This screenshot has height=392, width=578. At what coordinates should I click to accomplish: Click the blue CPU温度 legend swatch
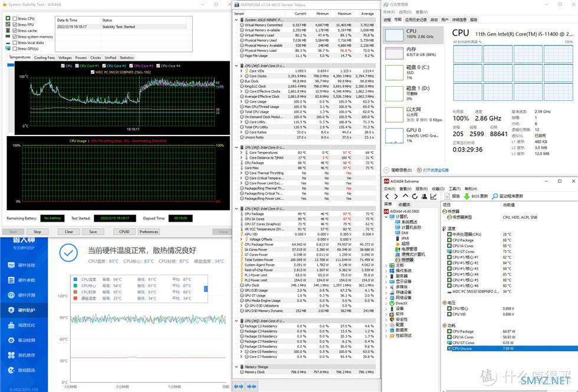click(75, 279)
